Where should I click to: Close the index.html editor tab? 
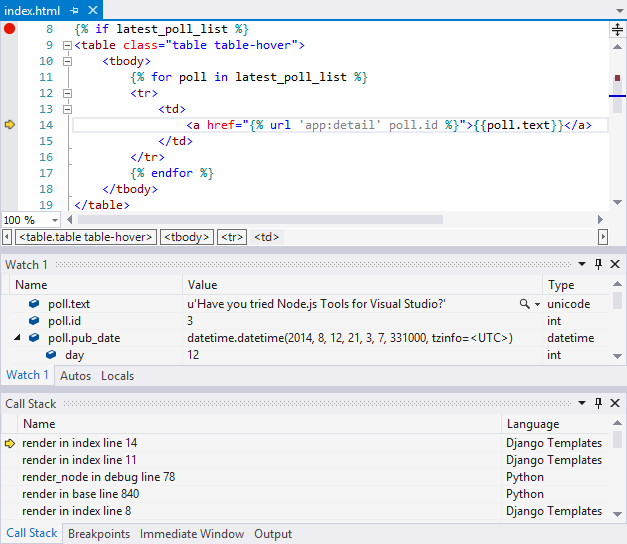[x=93, y=10]
